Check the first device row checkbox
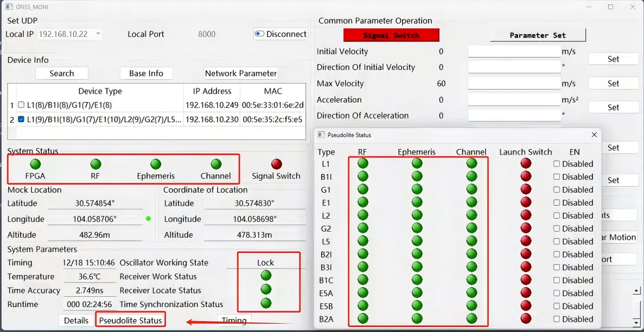The height and width of the screenshot is (332, 644). (21, 105)
